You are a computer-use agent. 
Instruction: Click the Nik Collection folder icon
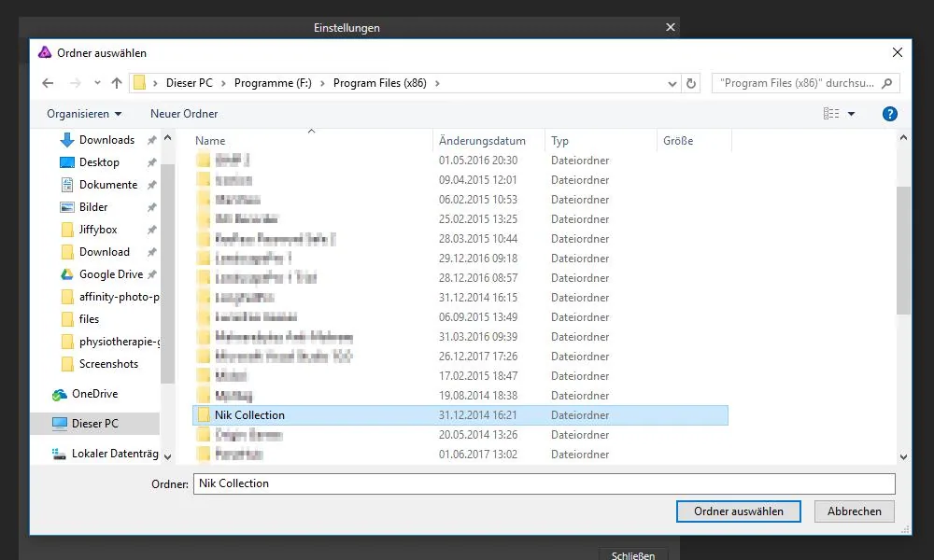(204, 414)
